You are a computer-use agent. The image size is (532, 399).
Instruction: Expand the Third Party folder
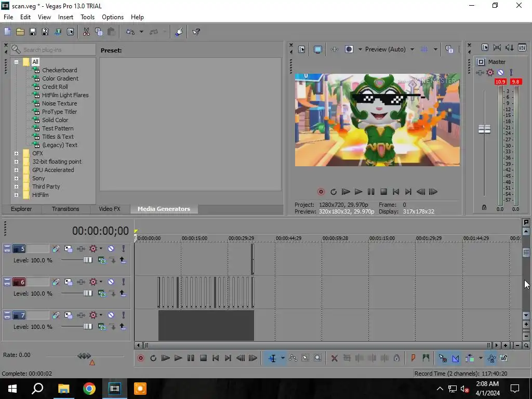click(x=16, y=187)
